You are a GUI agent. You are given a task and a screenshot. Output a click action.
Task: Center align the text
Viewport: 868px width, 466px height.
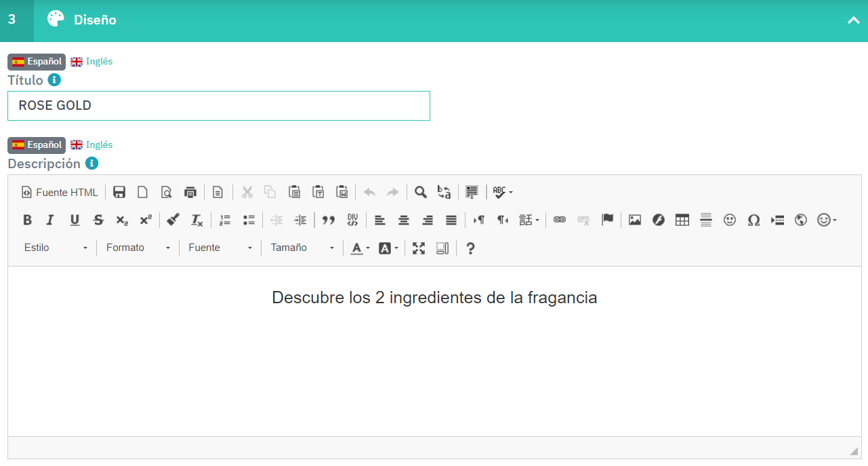coord(404,220)
